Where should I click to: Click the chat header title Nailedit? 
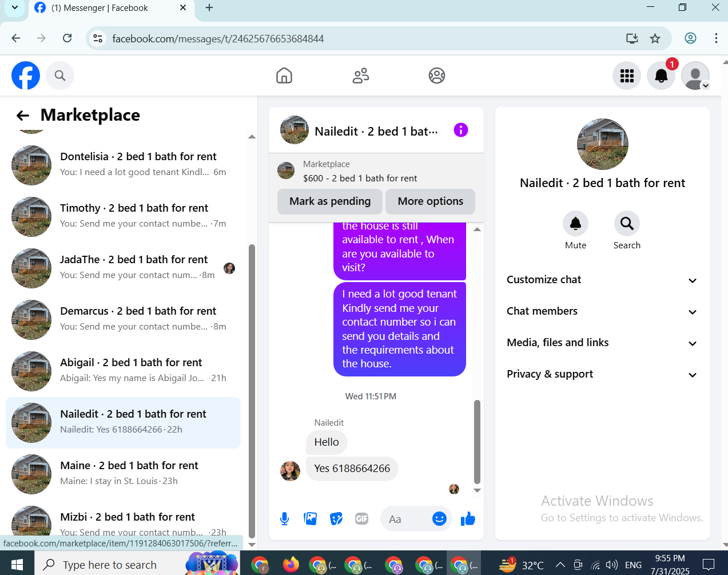tap(376, 131)
